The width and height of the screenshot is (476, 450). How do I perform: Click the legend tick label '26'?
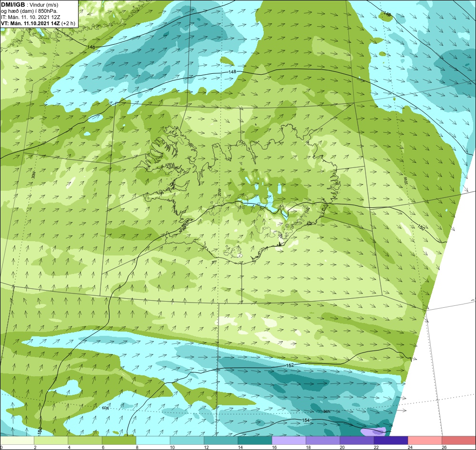(445, 447)
